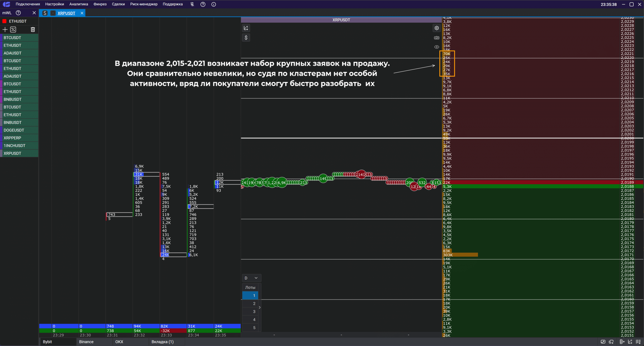The width and height of the screenshot is (644, 346).
Task: Delete watchlist items with trash icon
Action: click(33, 30)
